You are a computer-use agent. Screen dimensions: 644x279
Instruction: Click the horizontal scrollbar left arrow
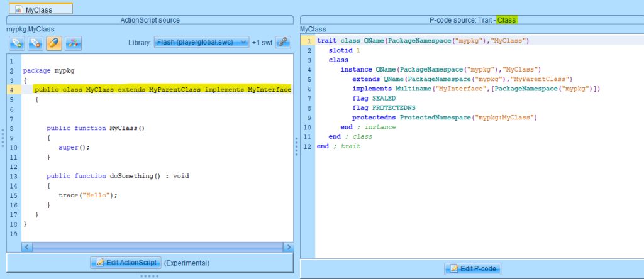[26, 248]
